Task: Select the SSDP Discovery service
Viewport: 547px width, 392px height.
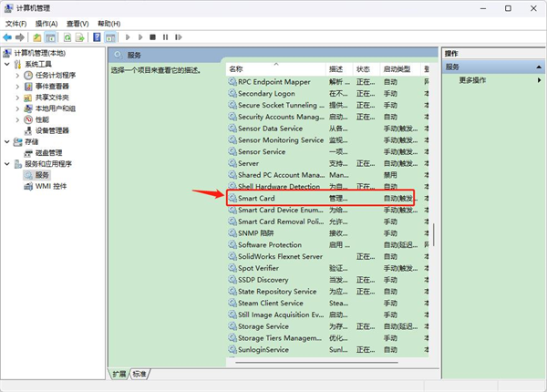Action: [x=327, y=280]
